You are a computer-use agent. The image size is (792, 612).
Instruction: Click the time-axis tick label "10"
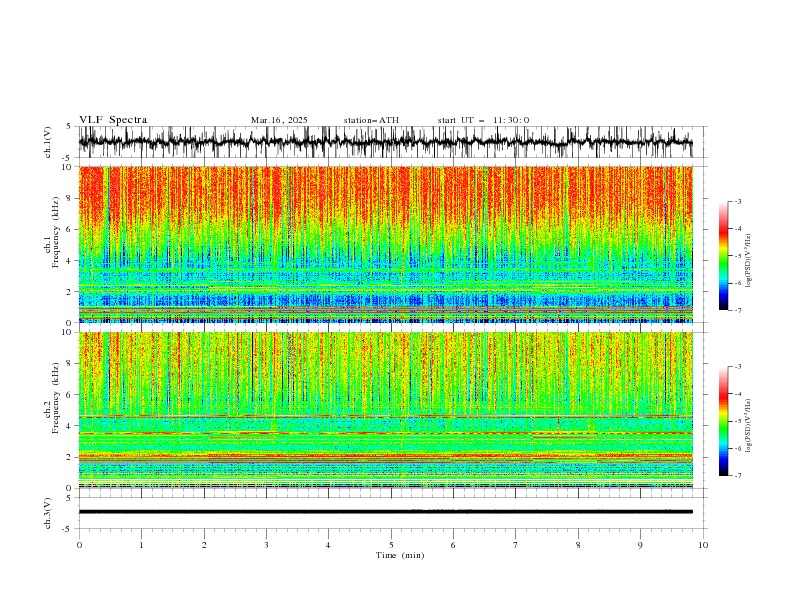pyautogui.click(x=703, y=545)
